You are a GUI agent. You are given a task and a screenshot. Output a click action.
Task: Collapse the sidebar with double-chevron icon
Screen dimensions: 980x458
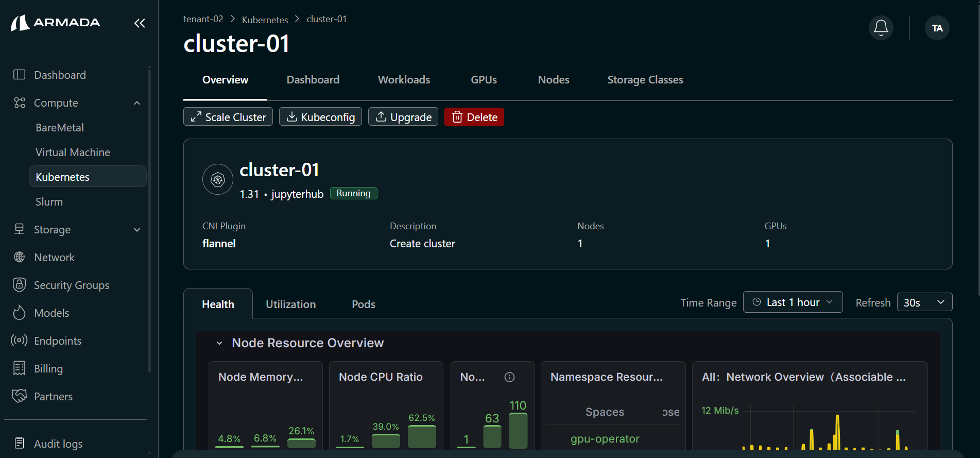pyautogui.click(x=140, y=23)
